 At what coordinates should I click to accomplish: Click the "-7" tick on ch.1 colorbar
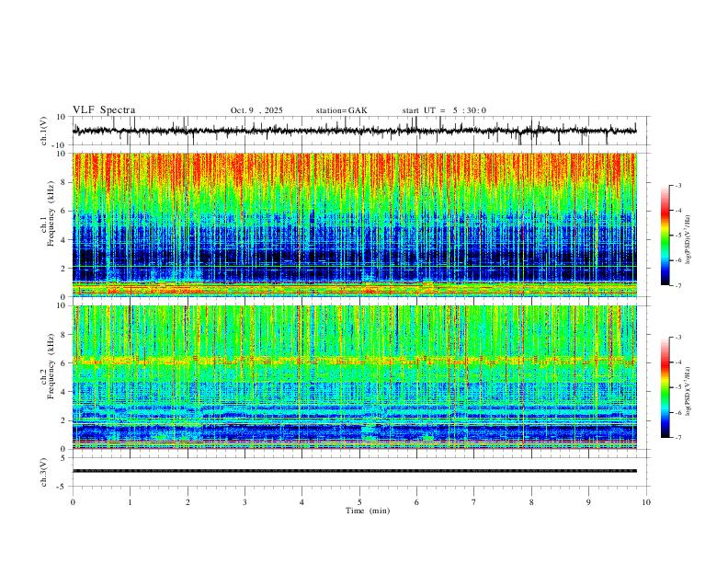click(x=678, y=285)
